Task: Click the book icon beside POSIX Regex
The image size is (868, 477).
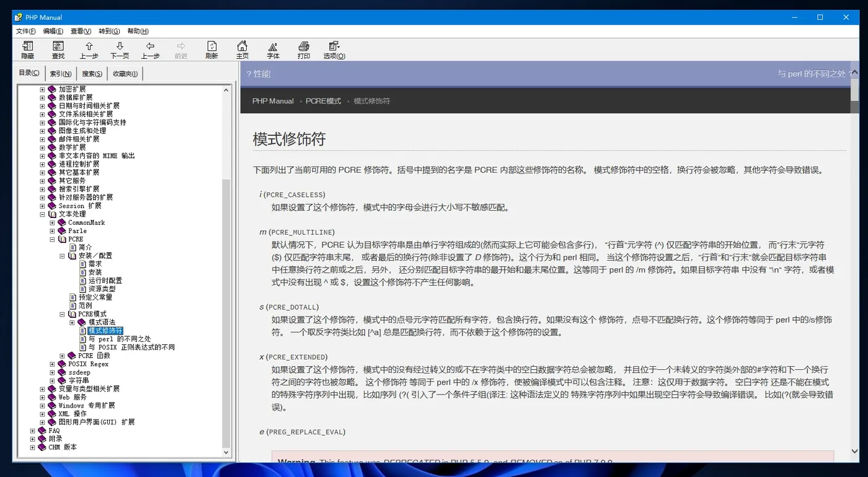Action: click(62, 364)
